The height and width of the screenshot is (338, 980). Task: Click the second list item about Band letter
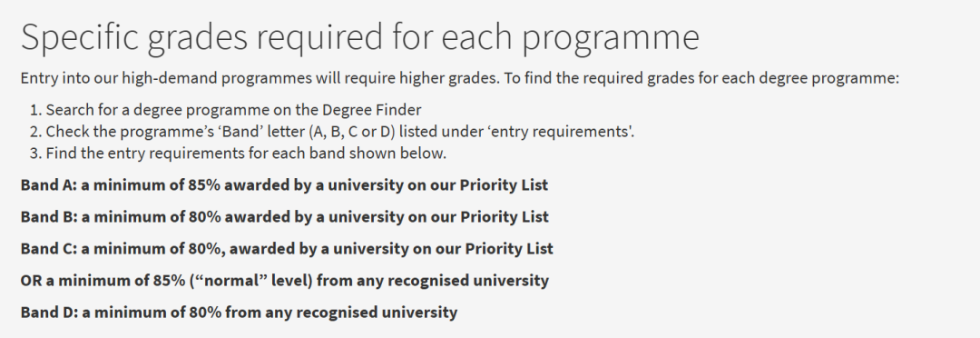click(332, 132)
